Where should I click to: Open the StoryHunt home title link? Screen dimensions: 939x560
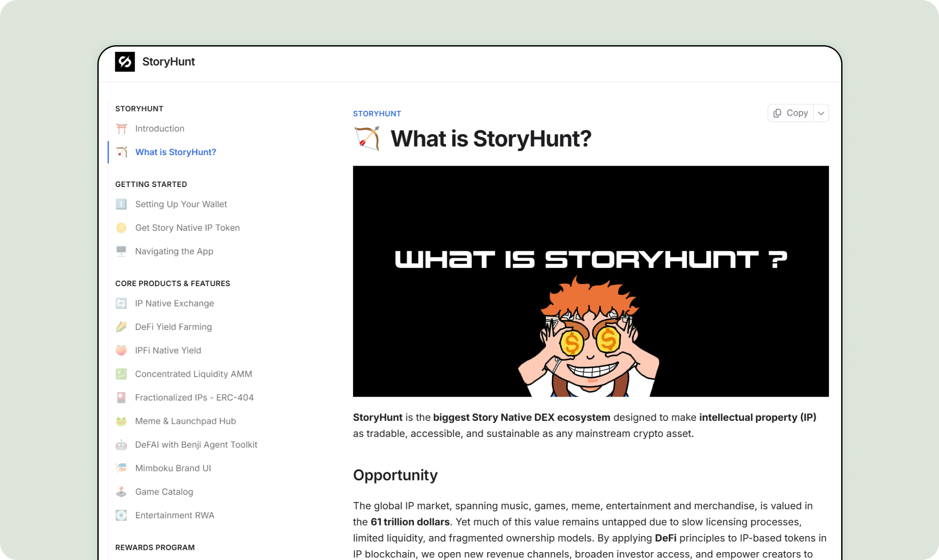(168, 62)
